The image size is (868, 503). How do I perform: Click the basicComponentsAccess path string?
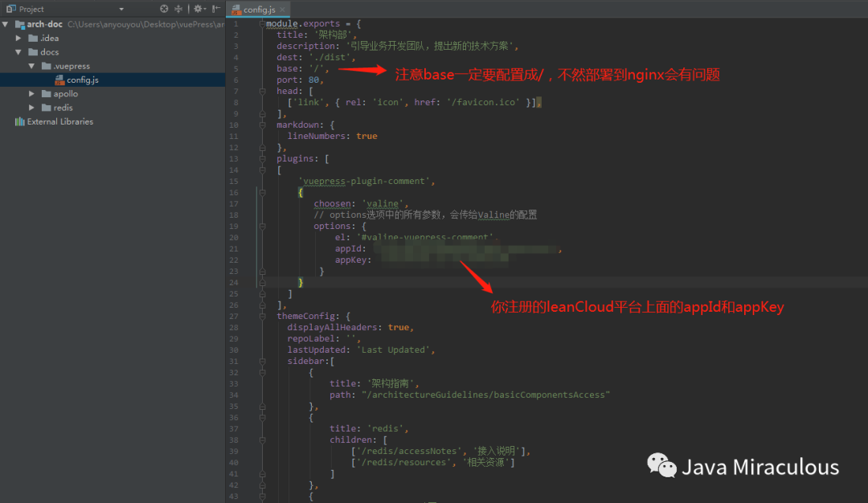coord(485,395)
